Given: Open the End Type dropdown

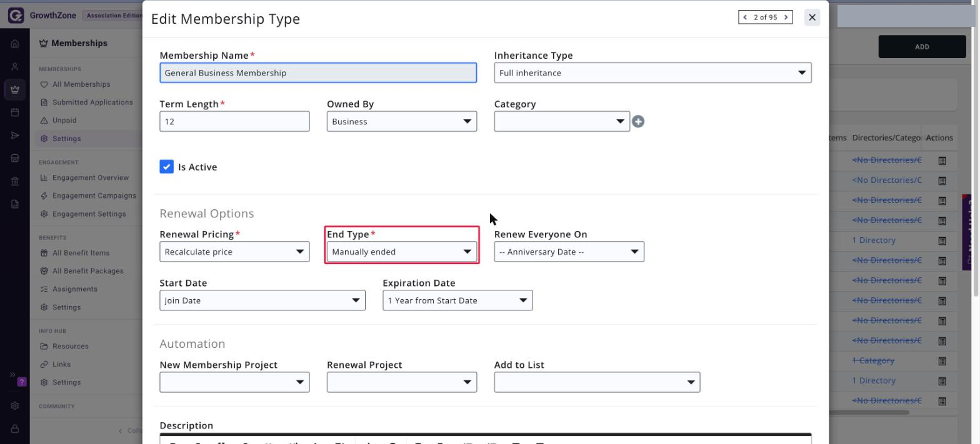Looking at the screenshot, I should 402,252.
